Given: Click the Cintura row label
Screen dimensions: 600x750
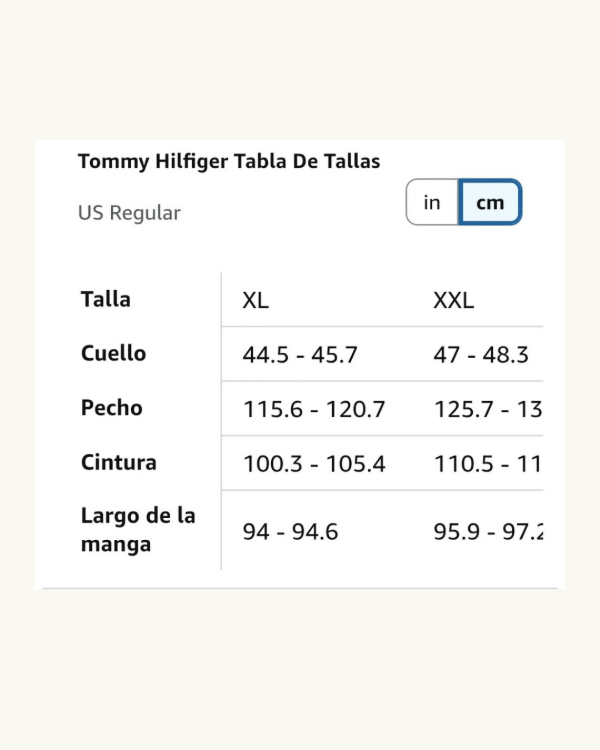Looking at the screenshot, I should tap(118, 462).
